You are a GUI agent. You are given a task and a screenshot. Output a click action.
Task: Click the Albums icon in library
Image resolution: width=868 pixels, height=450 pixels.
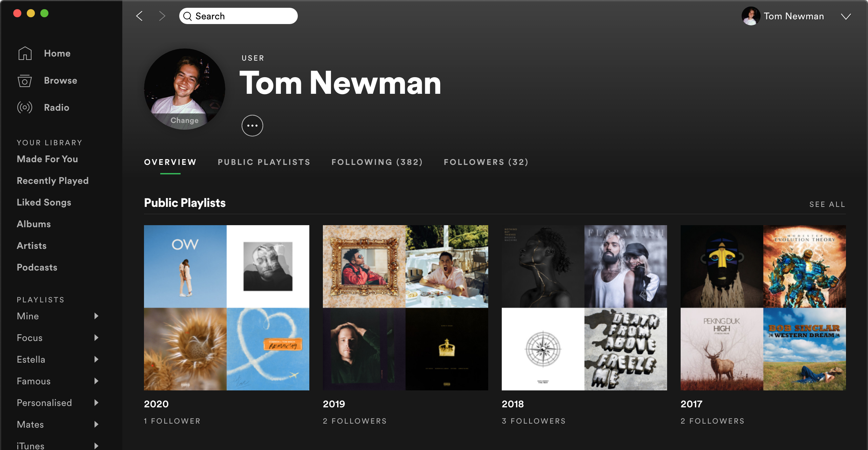(34, 223)
